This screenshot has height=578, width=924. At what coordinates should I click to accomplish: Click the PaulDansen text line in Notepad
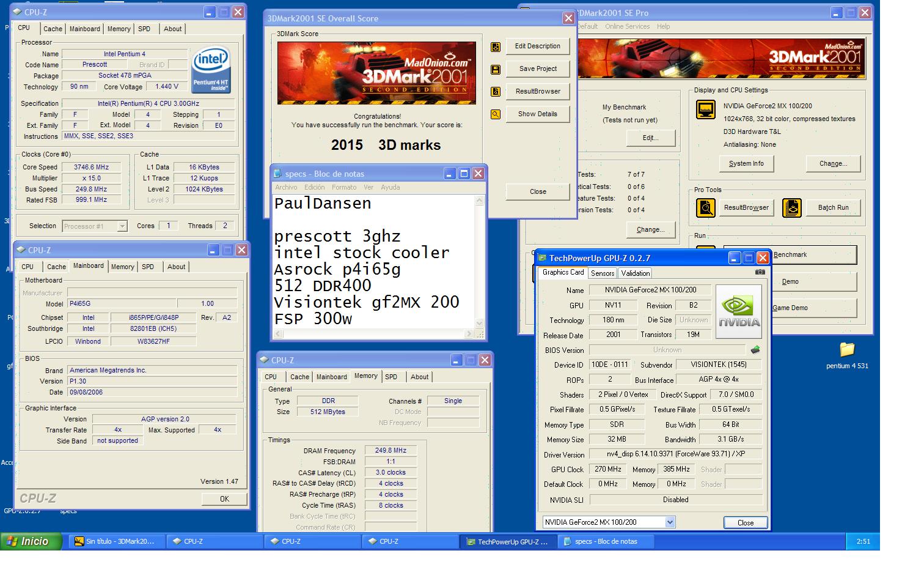323,204
